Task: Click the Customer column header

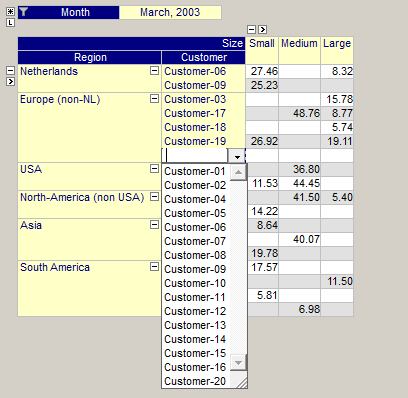Action: tap(204, 57)
